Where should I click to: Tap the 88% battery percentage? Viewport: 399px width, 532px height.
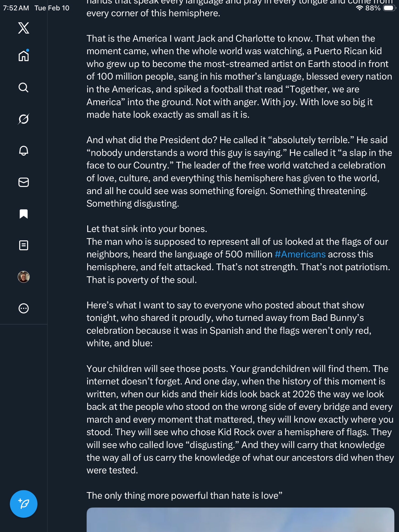(x=373, y=8)
